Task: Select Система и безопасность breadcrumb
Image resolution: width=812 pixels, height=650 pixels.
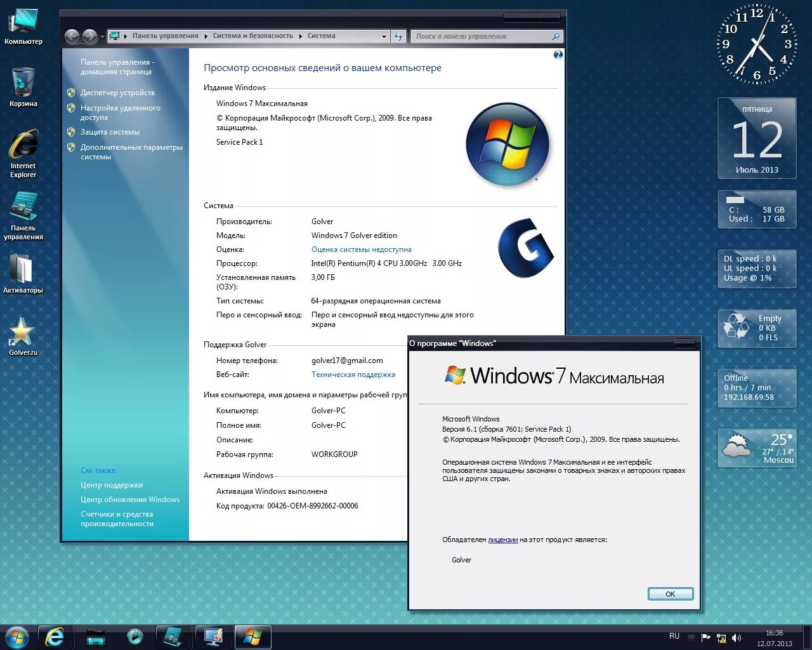Action: coord(253,36)
